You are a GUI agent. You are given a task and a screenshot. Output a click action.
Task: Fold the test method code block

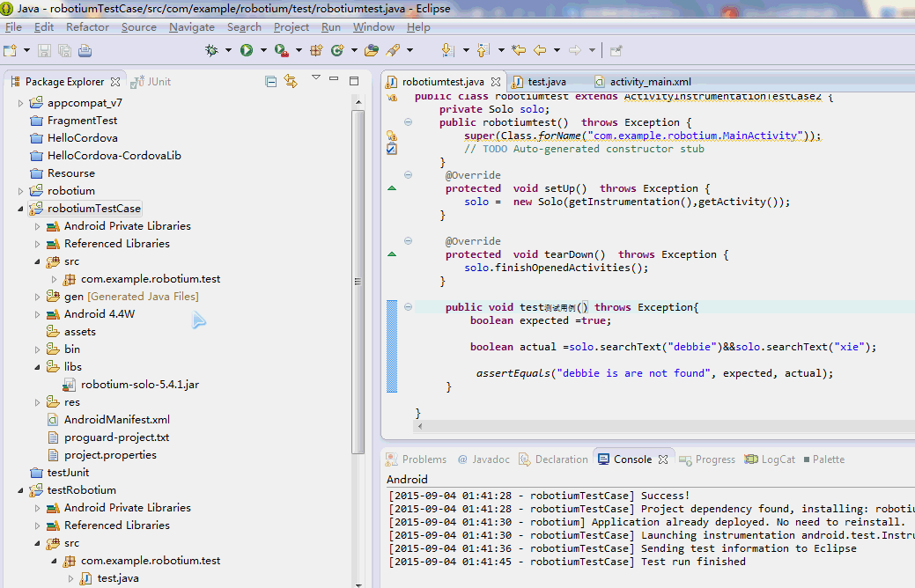(408, 307)
